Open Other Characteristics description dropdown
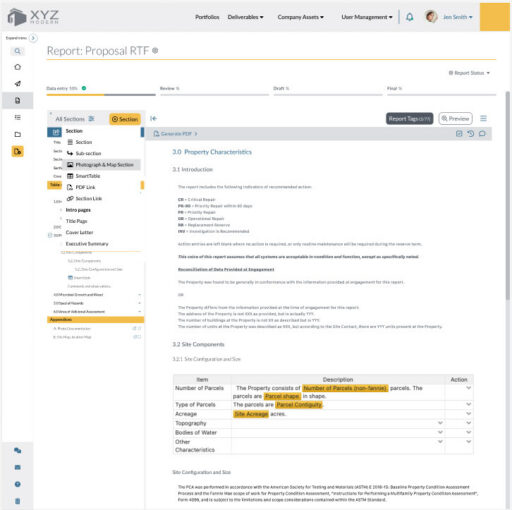This screenshot has width=512, height=510. click(440, 441)
